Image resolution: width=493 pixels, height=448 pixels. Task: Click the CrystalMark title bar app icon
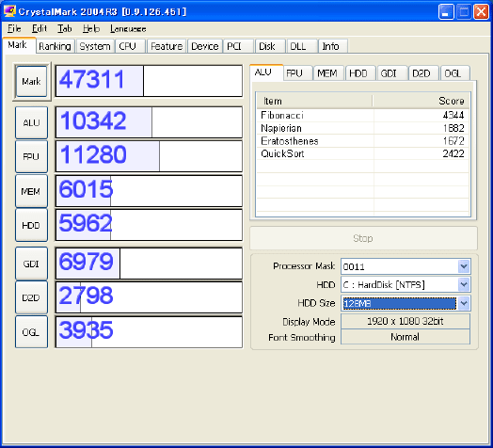(9, 11)
